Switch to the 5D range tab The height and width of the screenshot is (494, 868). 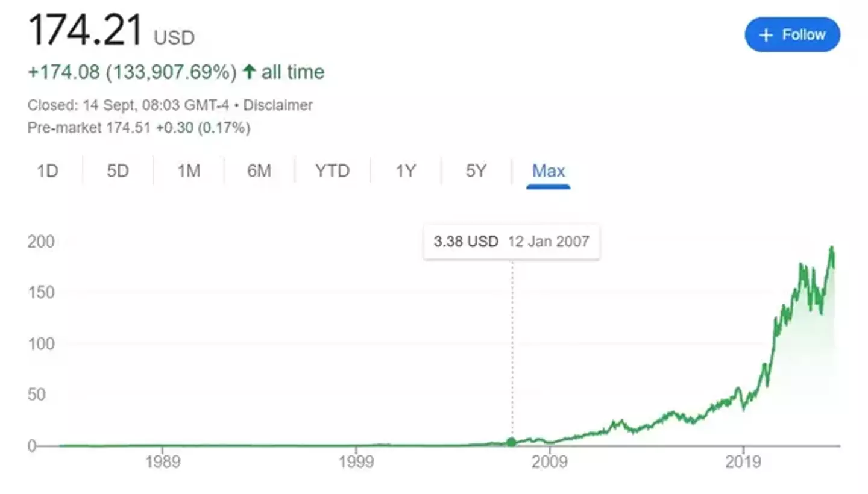[x=118, y=171]
